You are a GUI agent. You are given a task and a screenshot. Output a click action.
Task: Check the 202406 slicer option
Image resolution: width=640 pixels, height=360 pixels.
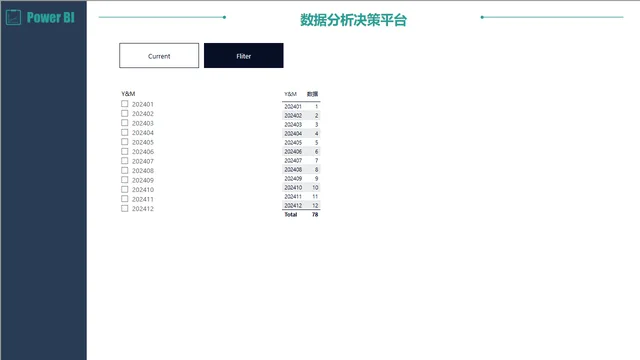[124, 151]
